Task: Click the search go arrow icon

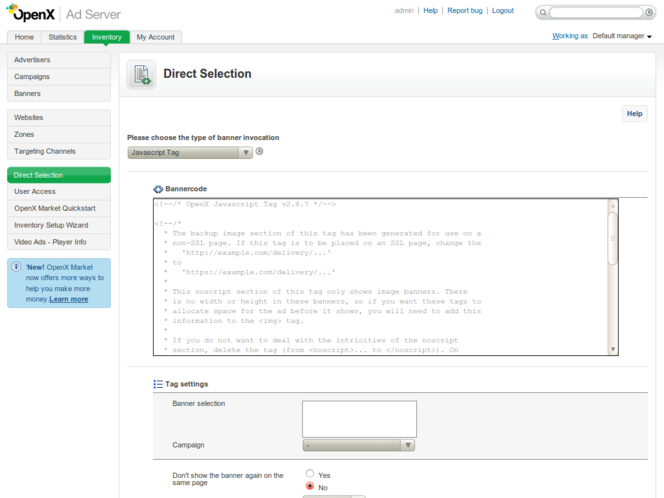Action: [649, 13]
